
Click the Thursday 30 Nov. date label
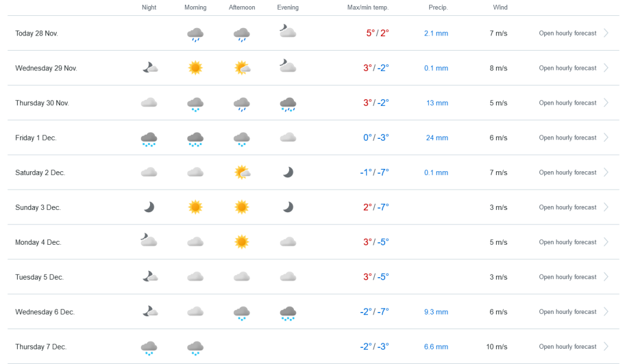point(42,103)
